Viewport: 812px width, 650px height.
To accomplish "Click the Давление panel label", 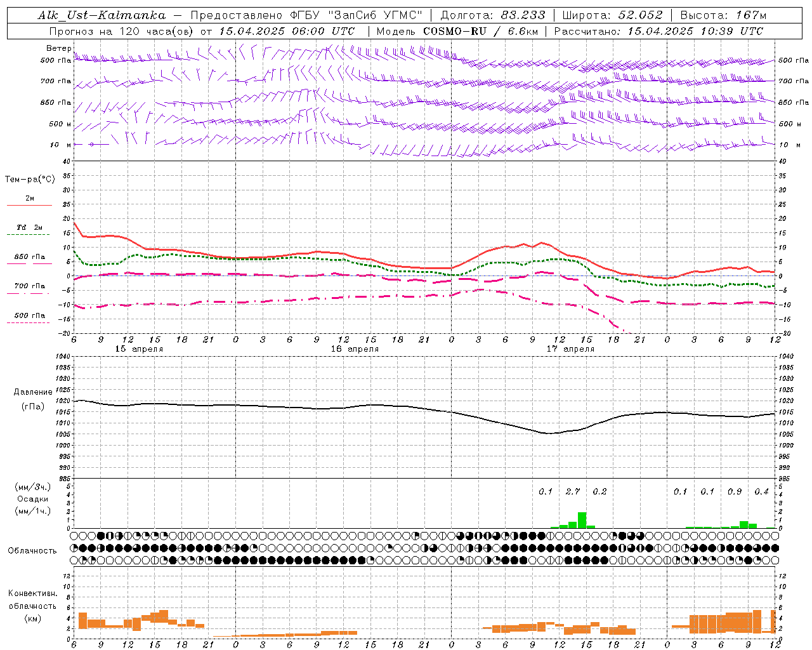I will coord(33,392).
